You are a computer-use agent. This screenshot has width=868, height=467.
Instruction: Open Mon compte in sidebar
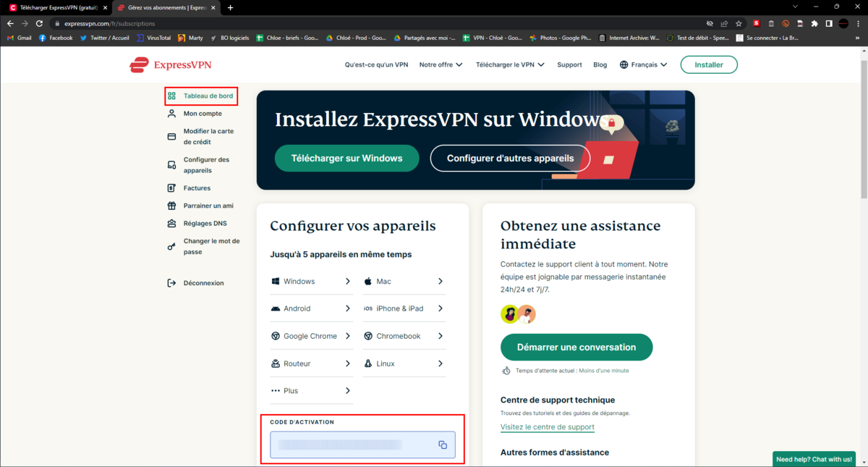[194, 114]
